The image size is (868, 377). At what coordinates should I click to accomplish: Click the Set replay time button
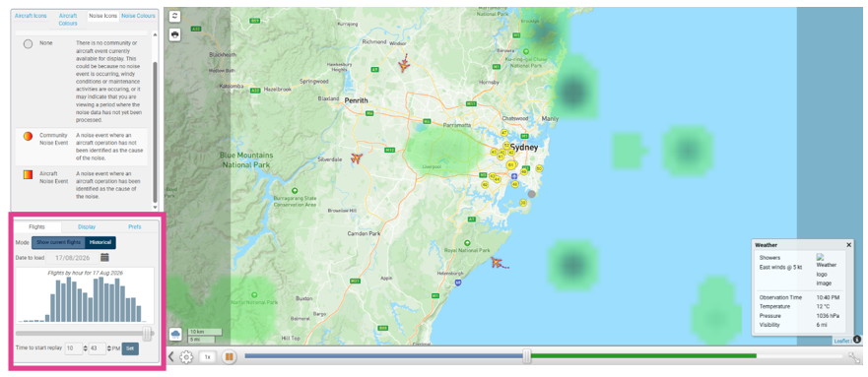(x=130, y=348)
